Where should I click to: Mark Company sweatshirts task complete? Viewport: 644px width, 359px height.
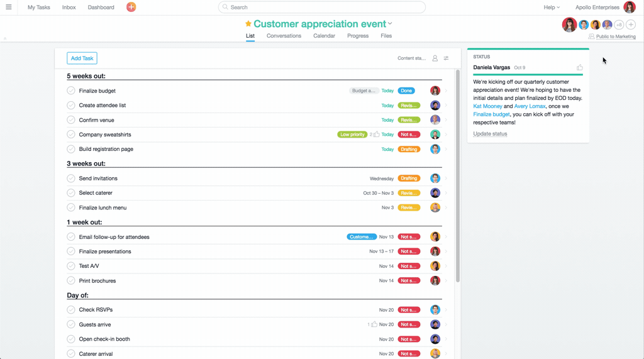[71, 135]
